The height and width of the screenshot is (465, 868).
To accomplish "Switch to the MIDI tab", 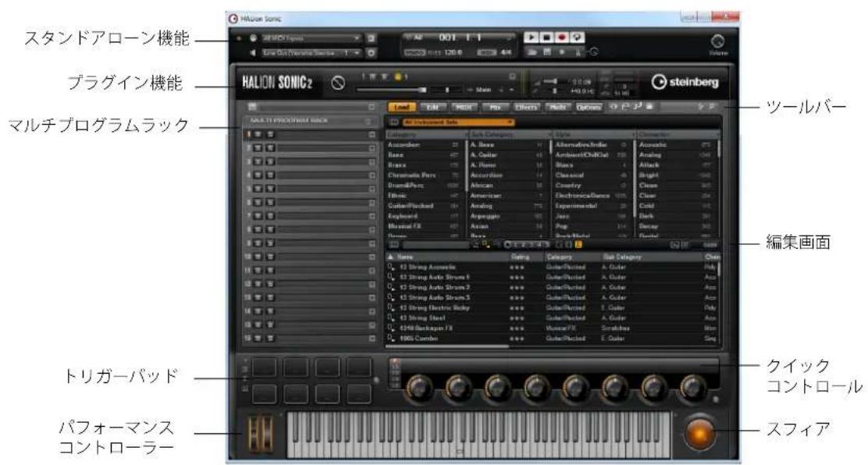I will (464, 107).
